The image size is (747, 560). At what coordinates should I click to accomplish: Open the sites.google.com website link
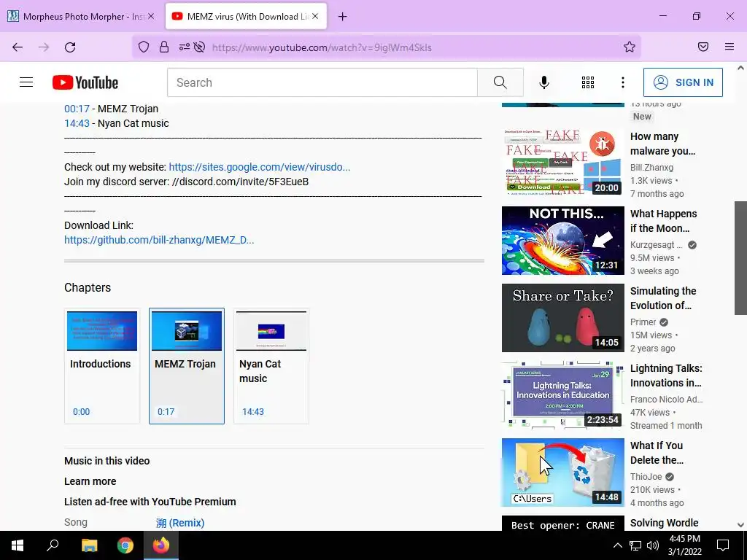pyautogui.click(x=260, y=167)
